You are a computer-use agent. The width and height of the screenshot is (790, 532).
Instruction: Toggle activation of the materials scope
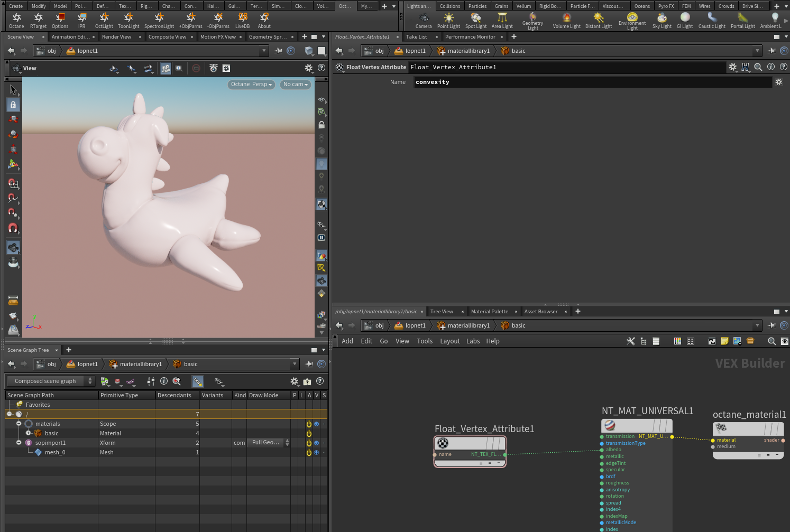309,424
